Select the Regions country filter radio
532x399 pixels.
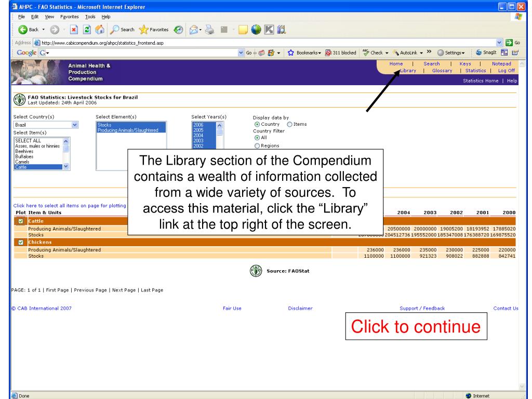coord(257,146)
